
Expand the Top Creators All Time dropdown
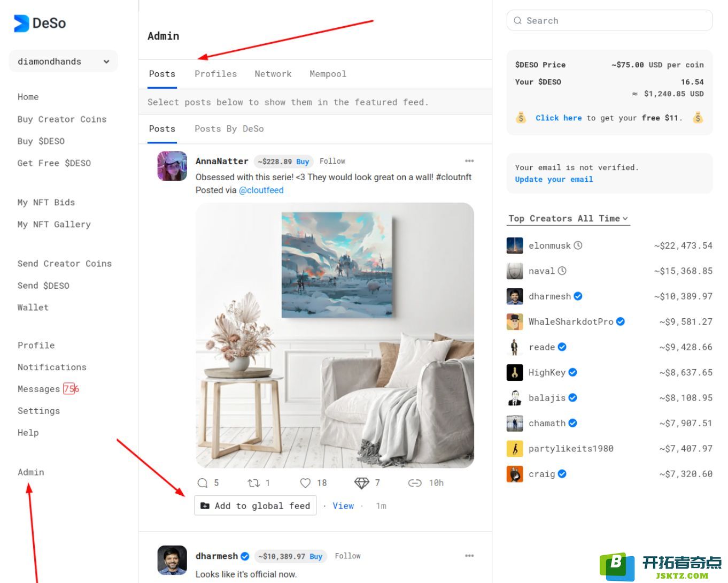point(568,218)
